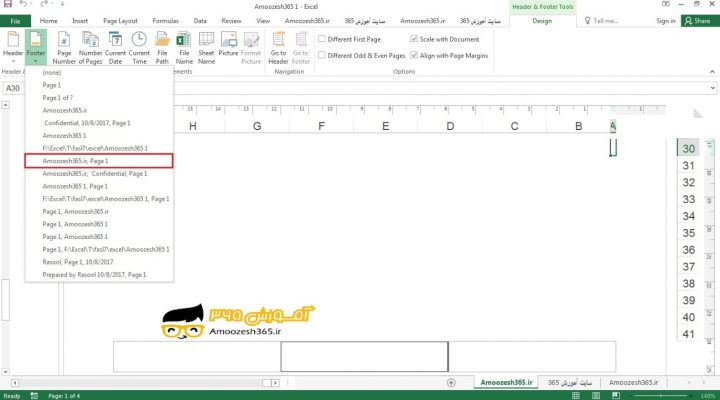
Task: Choose 'Page 1 of ?' footer preset
Action: tap(99, 98)
